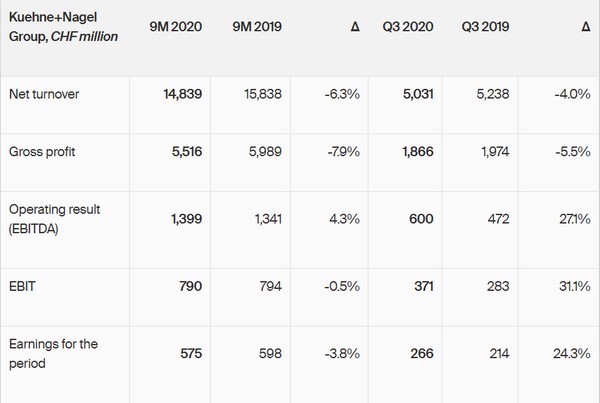The image size is (600, 403).
Task: Select the 5,989 gross profit cell
Action: tap(264, 150)
